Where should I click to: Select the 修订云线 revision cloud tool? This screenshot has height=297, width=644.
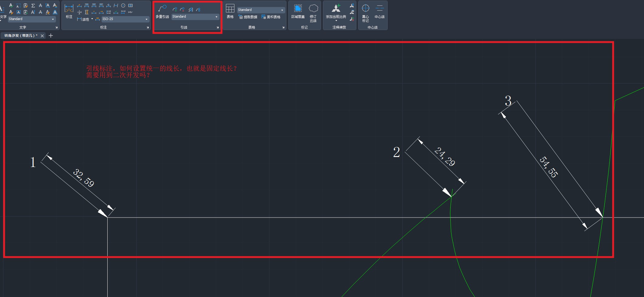pos(313,13)
